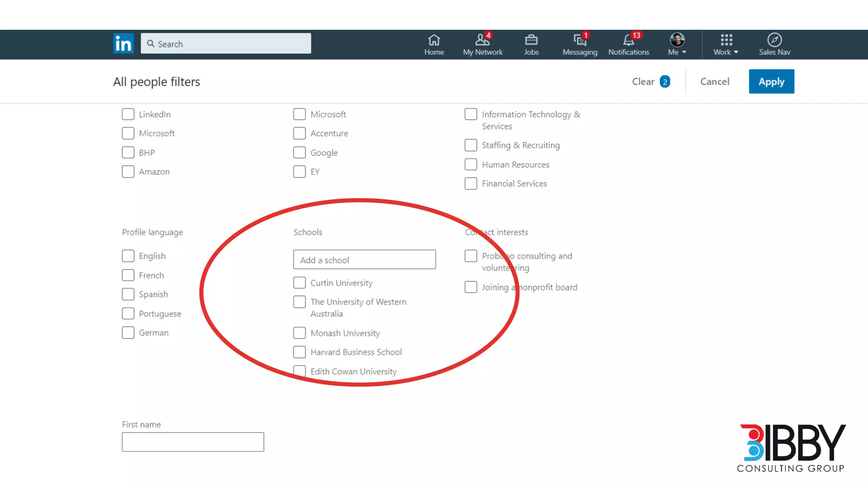Click into the First name field
Image resolution: width=868 pixels, height=488 pixels.
[193, 442]
